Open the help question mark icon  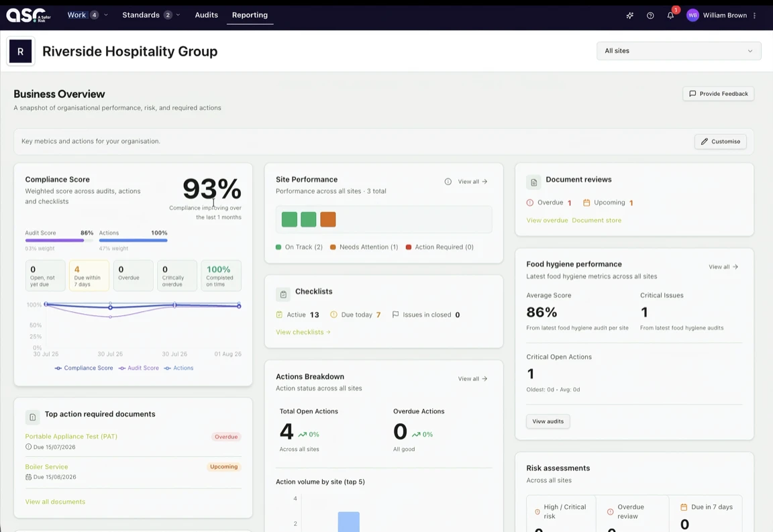pyautogui.click(x=650, y=15)
